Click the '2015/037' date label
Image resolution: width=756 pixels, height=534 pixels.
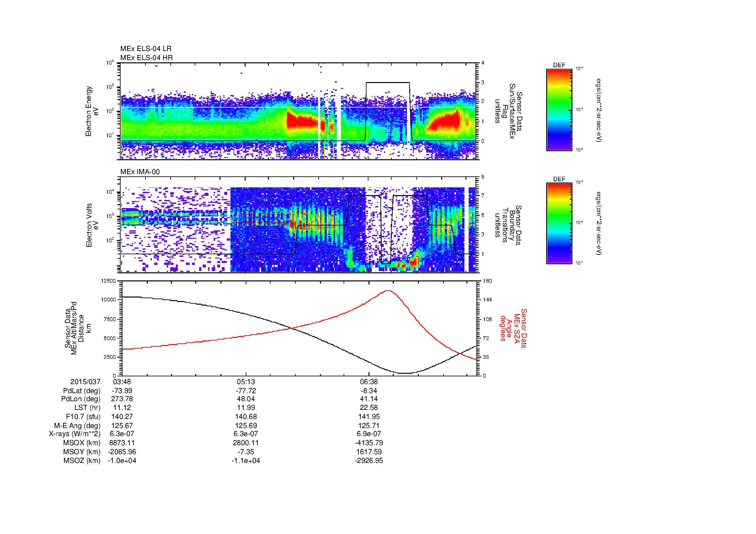coord(85,382)
